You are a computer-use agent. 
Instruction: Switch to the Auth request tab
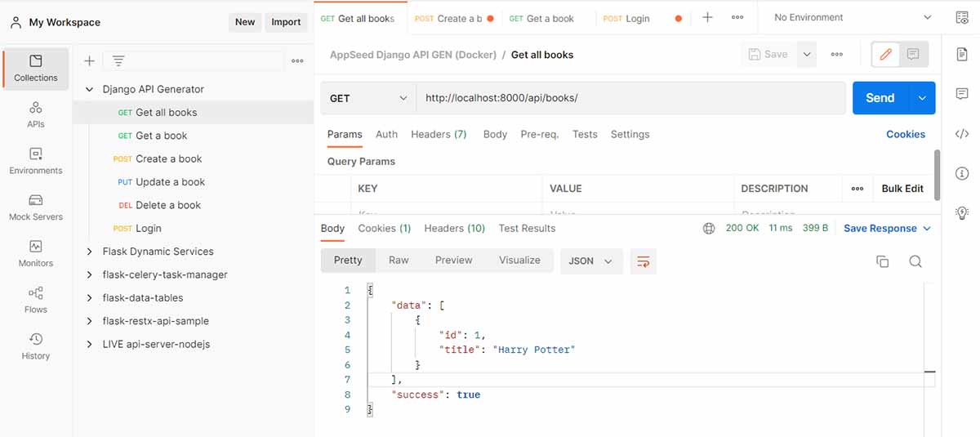(x=386, y=134)
